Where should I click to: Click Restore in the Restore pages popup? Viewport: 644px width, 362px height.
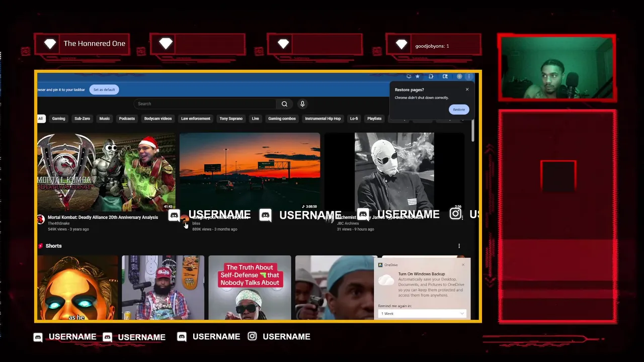tap(459, 110)
